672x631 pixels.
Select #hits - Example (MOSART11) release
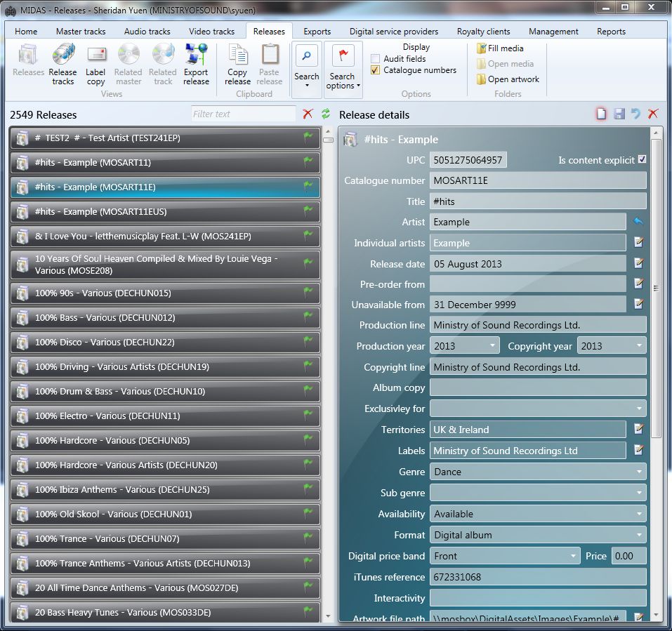tap(165, 163)
